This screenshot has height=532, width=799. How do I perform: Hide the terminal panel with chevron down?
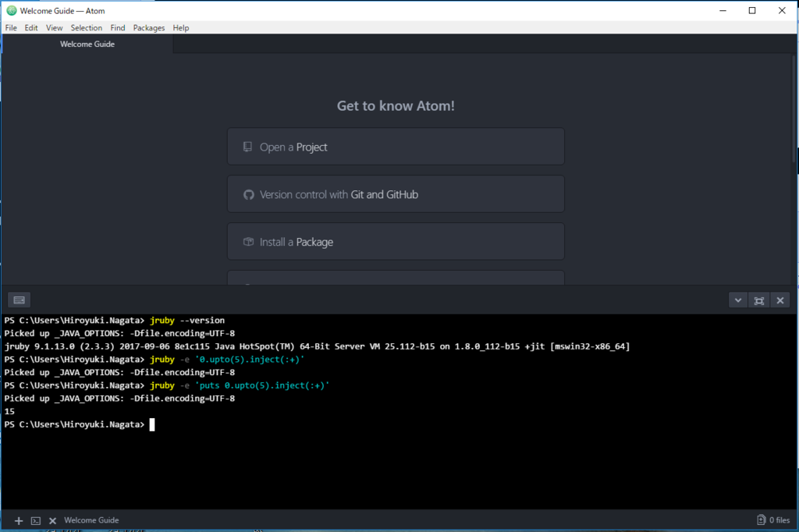coord(738,300)
